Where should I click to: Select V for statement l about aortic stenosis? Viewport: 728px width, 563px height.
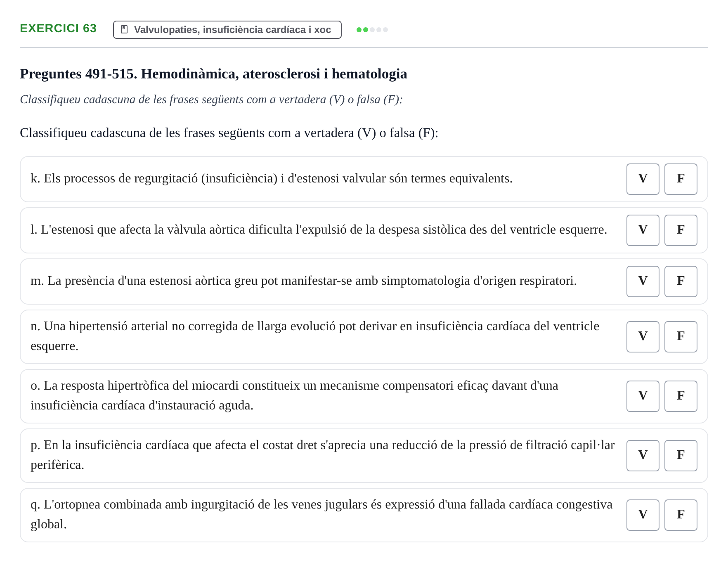pos(643,230)
